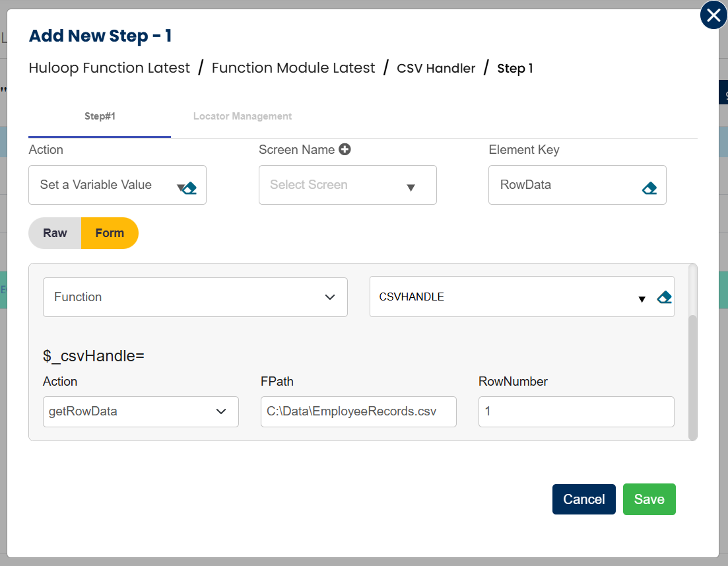Switch to Raw mode
This screenshot has height=566, width=728.
(55, 233)
